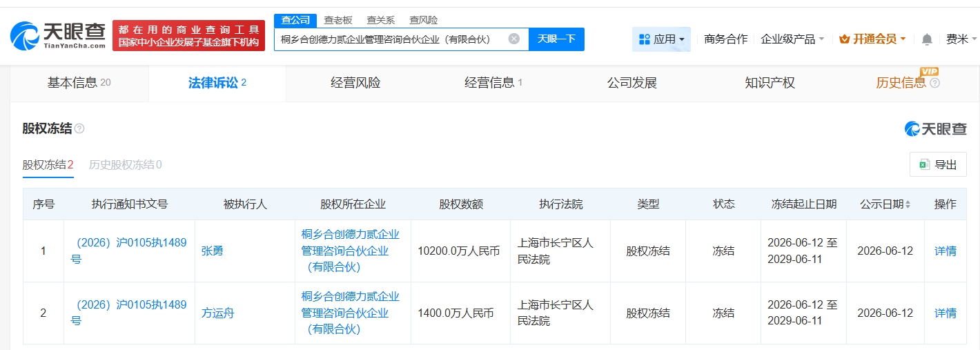
Task: Select the 股权冻结 2 sub-tab
Action: pyautogui.click(x=48, y=165)
